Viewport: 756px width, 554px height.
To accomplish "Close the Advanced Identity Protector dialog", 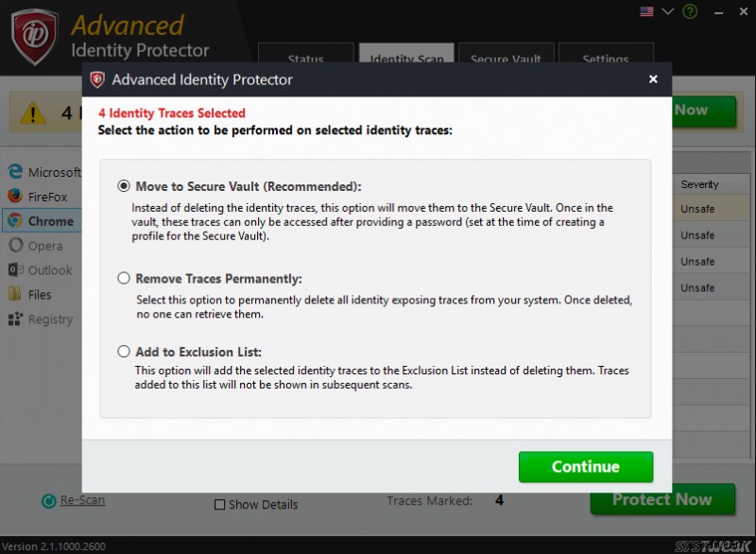I will click(x=653, y=79).
